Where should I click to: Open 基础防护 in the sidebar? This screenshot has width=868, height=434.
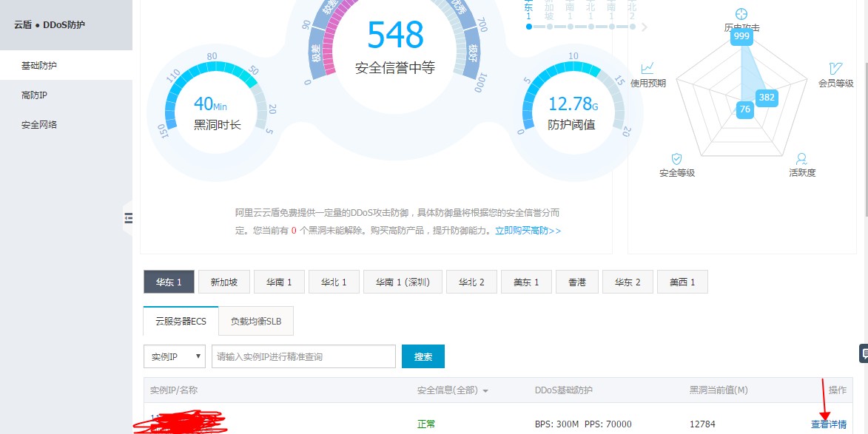67,65
